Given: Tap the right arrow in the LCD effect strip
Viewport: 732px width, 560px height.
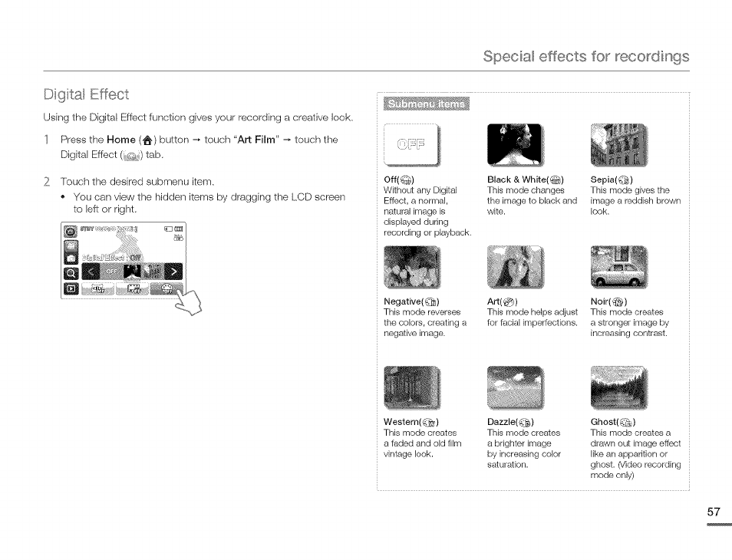Looking at the screenshot, I should (173, 271).
